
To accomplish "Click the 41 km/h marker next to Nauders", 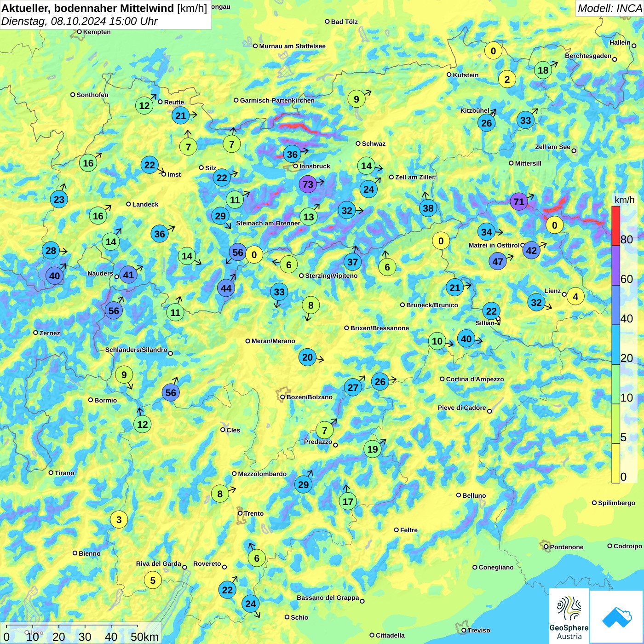I will tap(128, 275).
